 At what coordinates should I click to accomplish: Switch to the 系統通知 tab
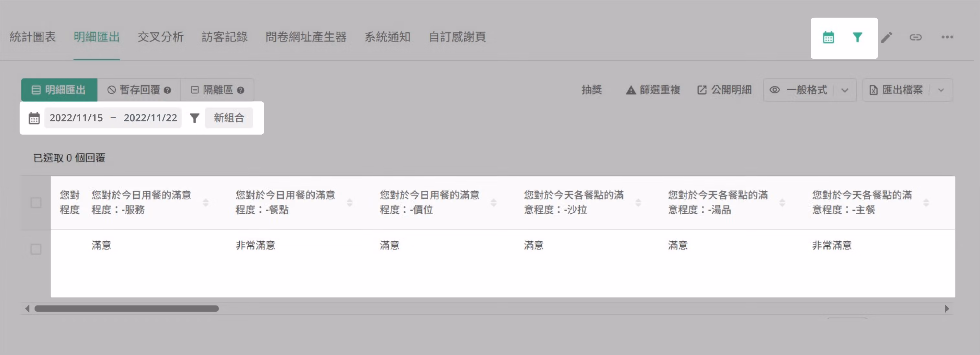point(387,37)
